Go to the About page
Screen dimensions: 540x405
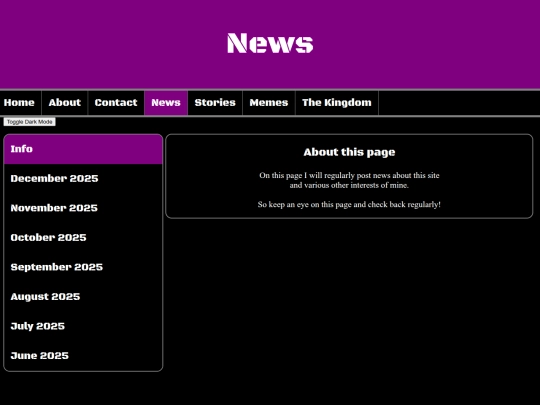click(65, 103)
